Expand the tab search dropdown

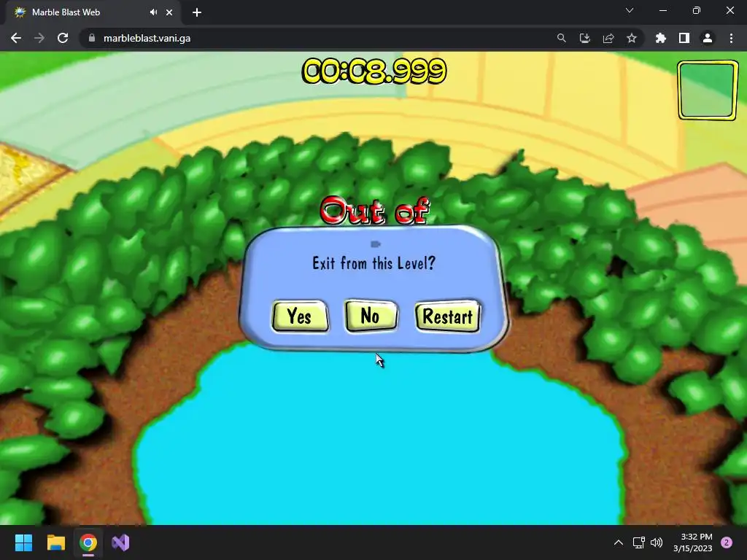tap(630, 10)
